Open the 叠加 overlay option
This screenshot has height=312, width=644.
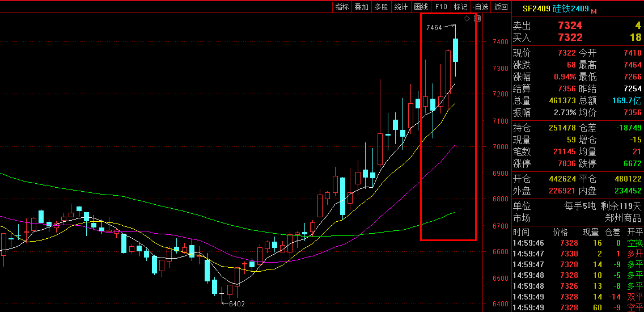[361, 7]
